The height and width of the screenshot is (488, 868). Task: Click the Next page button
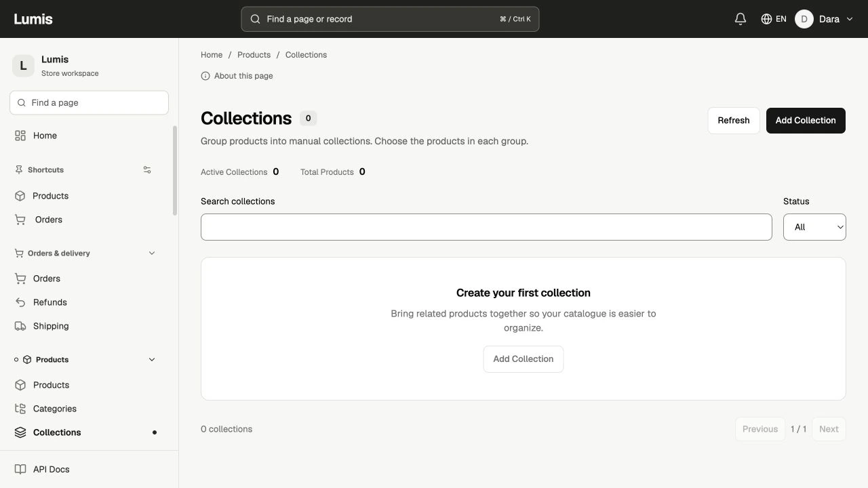pyautogui.click(x=829, y=429)
